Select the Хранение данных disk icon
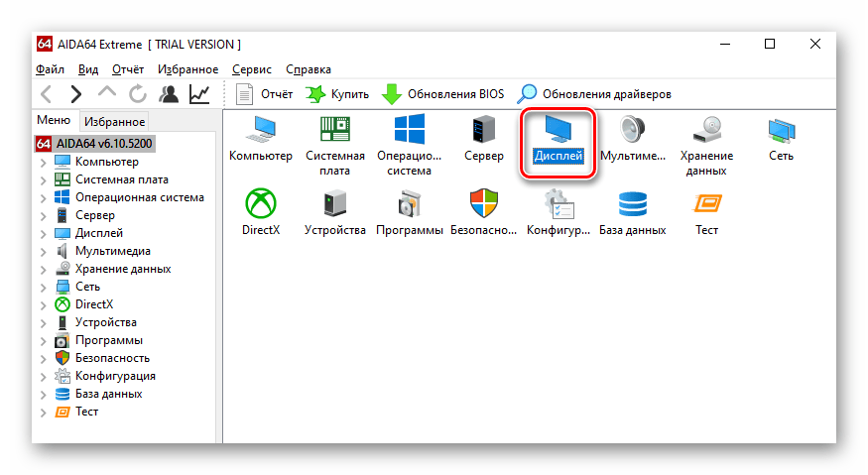 [x=706, y=132]
